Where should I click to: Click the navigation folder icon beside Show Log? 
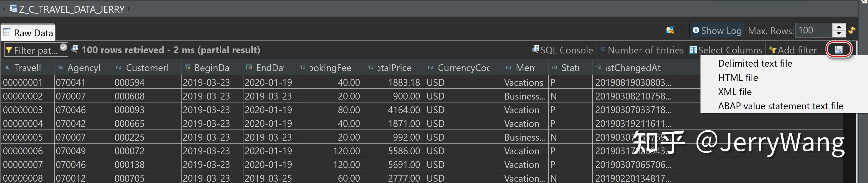[670, 30]
